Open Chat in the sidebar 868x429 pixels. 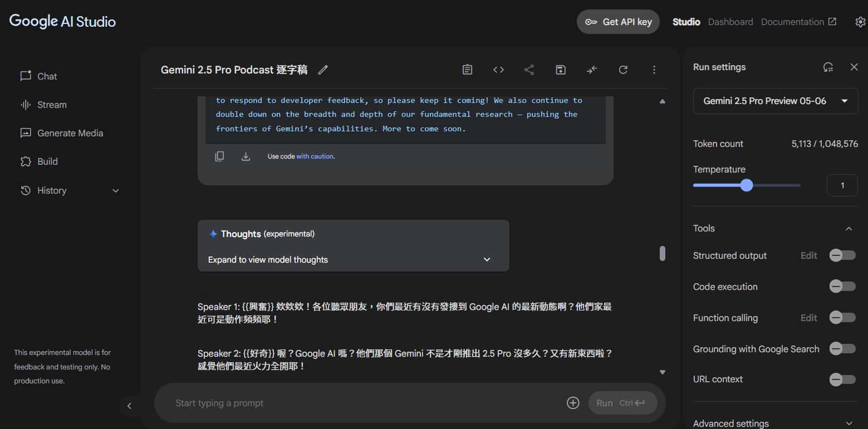coord(47,76)
